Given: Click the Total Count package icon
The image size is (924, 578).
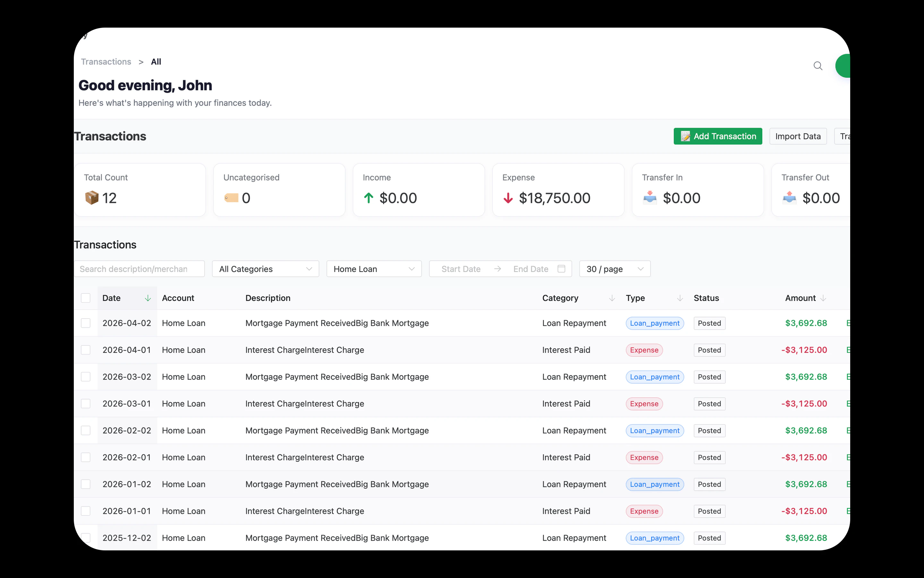Looking at the screenshot, I should point(92,197).
